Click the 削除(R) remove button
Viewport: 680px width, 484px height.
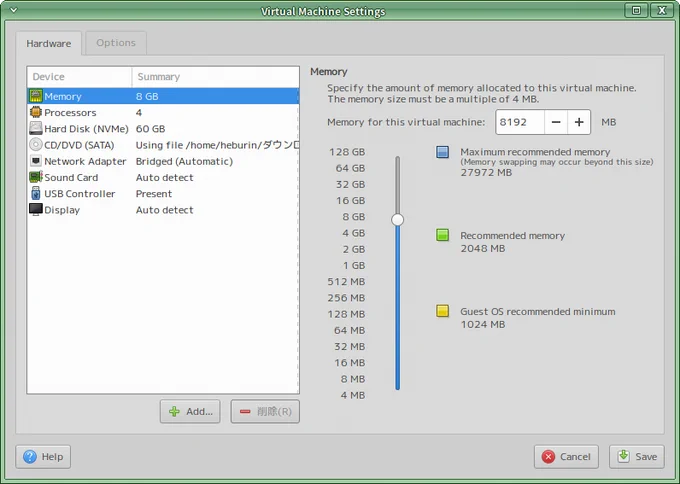265,411
